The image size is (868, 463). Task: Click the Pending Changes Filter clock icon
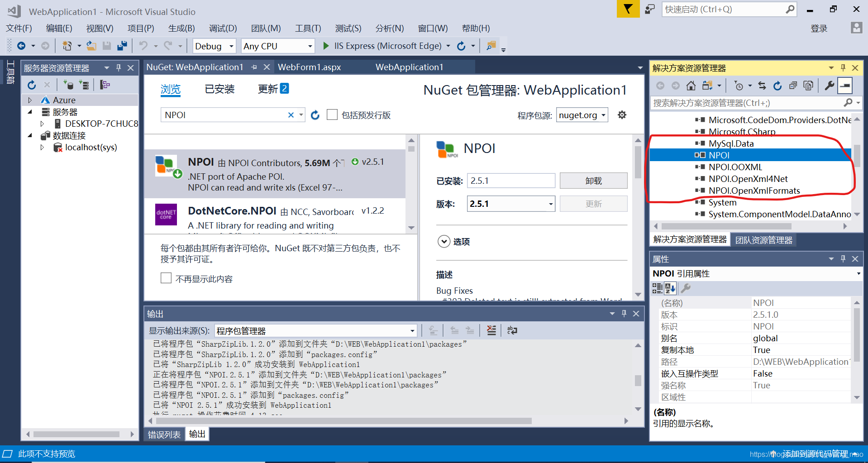(739, 86)
